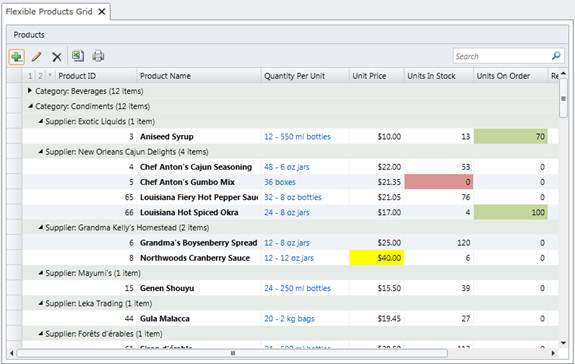Sort by Quantity Per Unit column header
Screen dimensions: 575x364
click(x=305, y=76)
